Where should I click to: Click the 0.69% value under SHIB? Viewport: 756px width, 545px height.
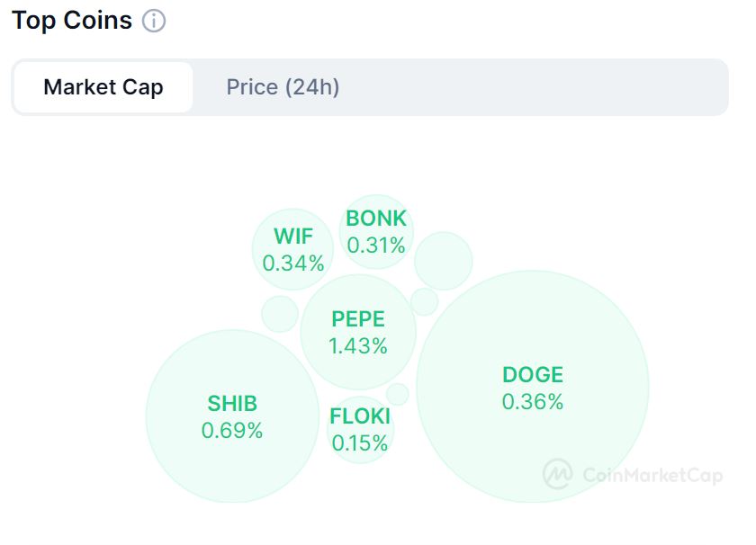pyautogui.click(x=232, y=431)
